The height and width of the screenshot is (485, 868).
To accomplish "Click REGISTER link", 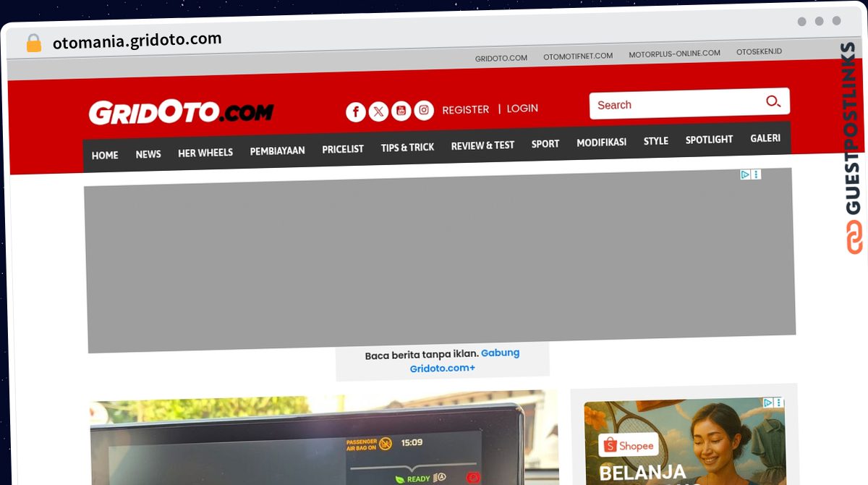I will pos(466,109).
